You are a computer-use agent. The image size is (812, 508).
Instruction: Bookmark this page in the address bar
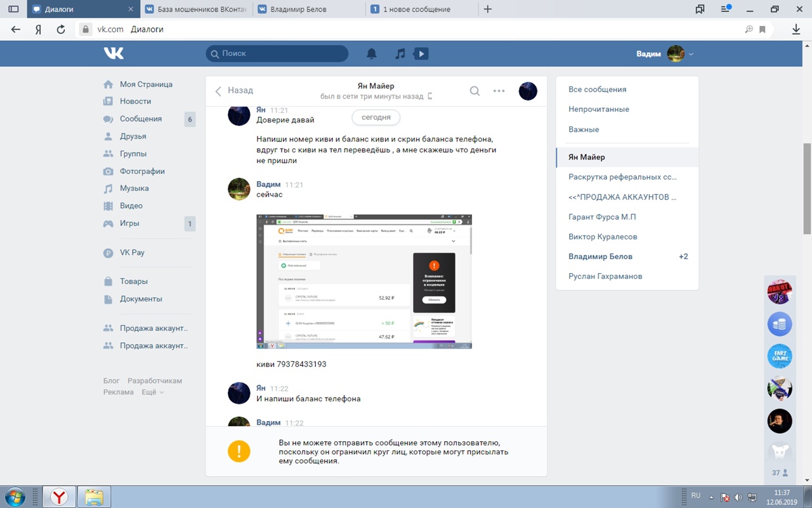[x=763, y=29]
